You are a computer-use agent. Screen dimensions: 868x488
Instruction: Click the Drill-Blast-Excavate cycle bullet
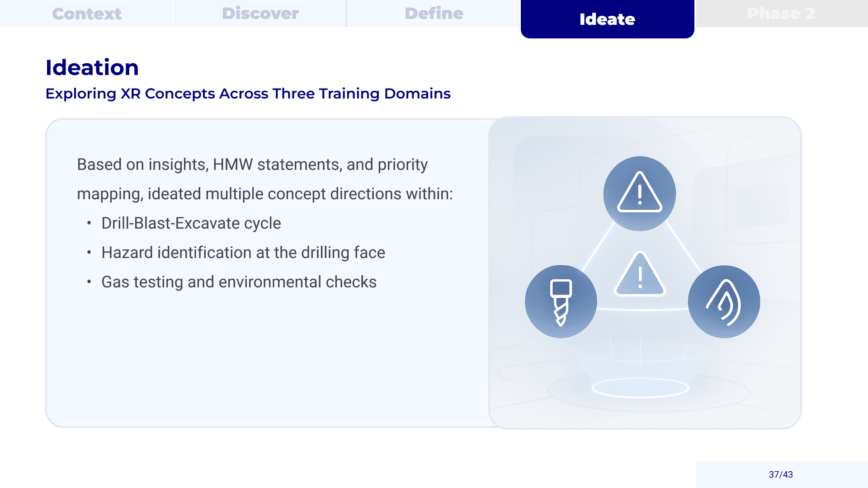pyautogui.click(x=191, y=223)
